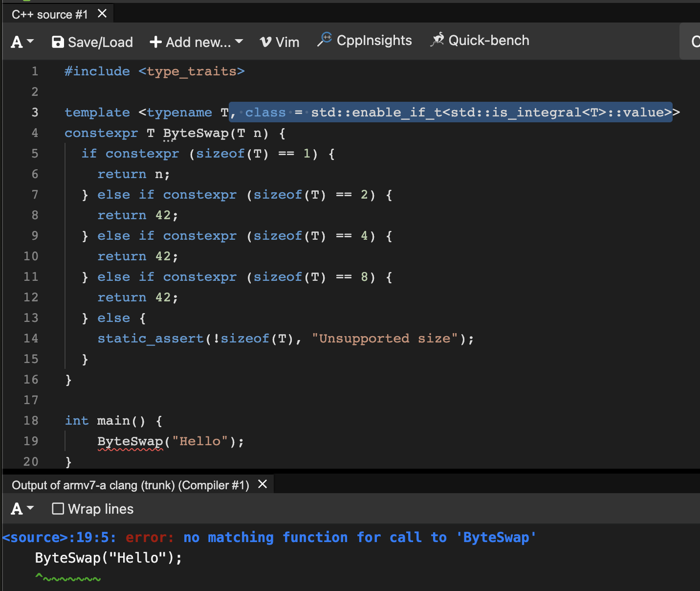Click 'return 42;' on line 8
Viewport: 700px width, 591px height.
[x=138, y=215]
